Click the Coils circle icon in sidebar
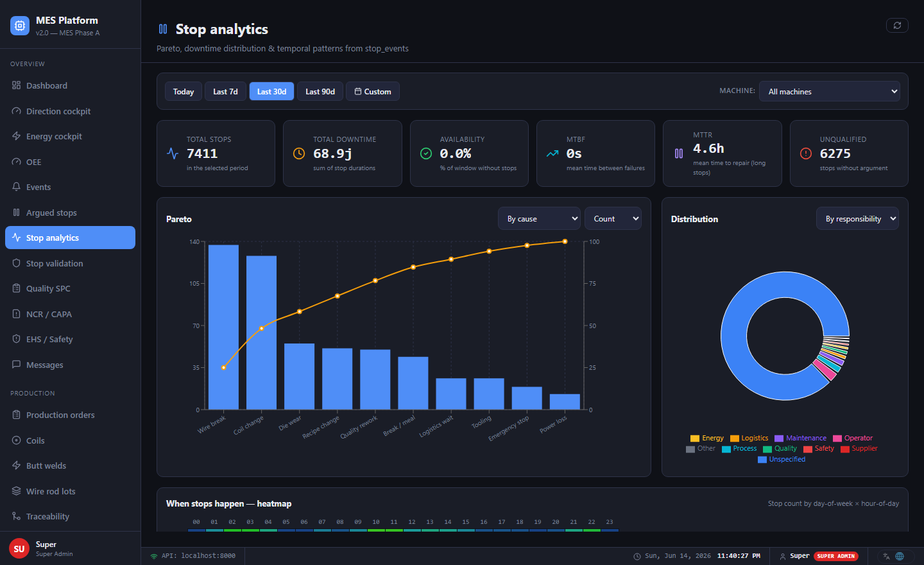This screenshot has height=565, width=924. pyautogui.click(x=17, y=440)
